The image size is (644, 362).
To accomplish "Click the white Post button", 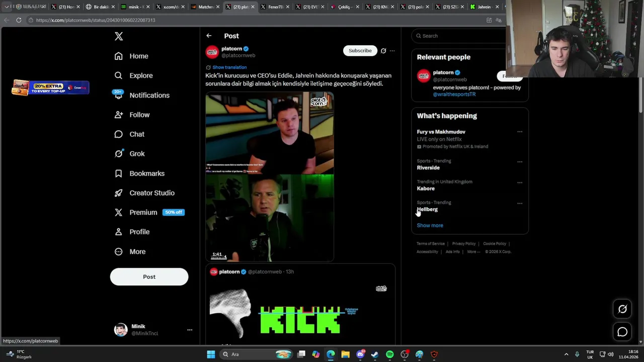I will (x=149, y=277).
